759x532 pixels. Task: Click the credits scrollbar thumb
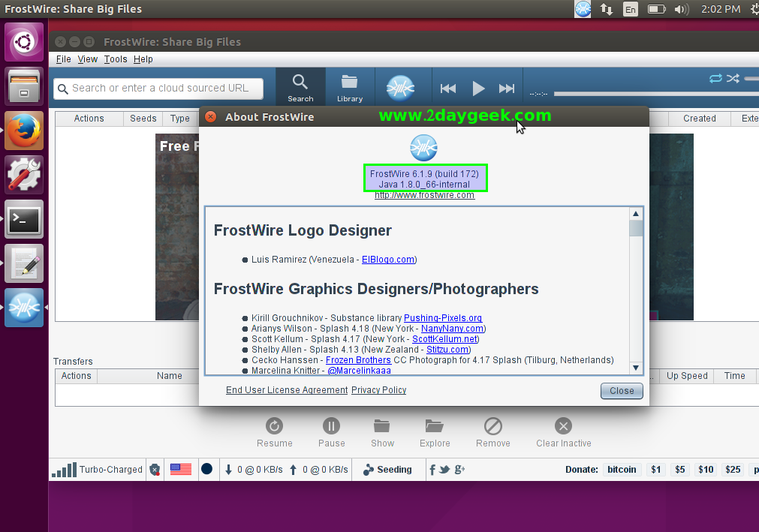[x=636, y=228]
